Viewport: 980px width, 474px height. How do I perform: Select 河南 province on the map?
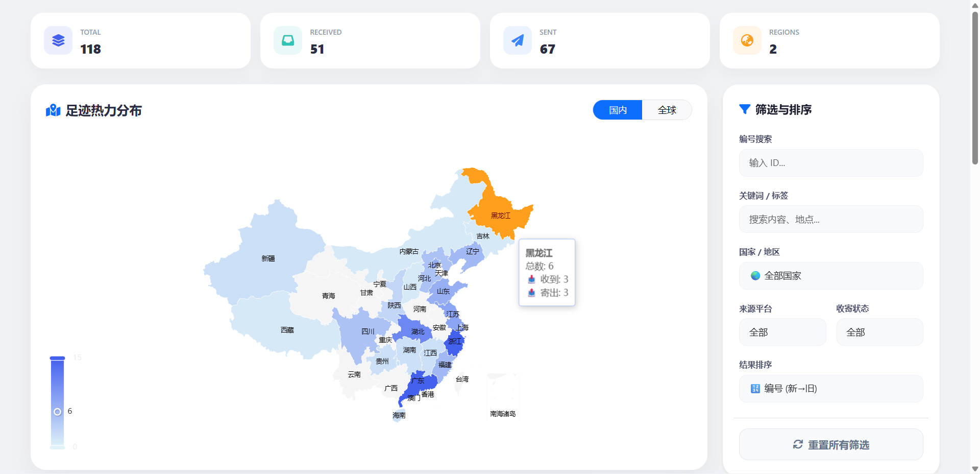tap(419, 309)
